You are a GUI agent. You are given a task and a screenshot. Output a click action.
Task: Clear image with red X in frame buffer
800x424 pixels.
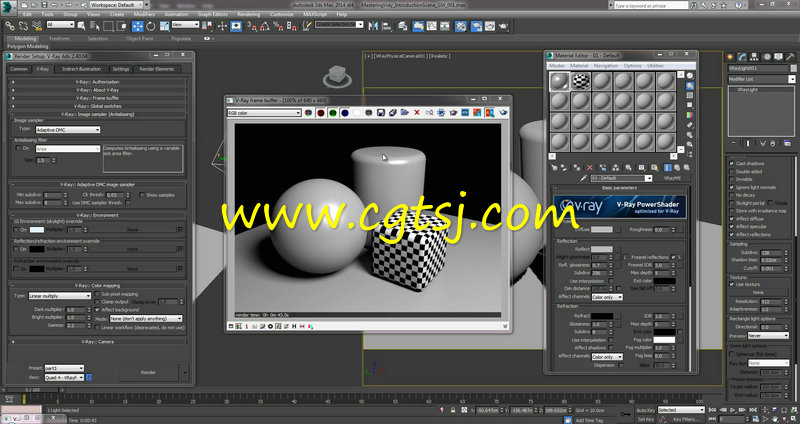[x=417, y=113]
